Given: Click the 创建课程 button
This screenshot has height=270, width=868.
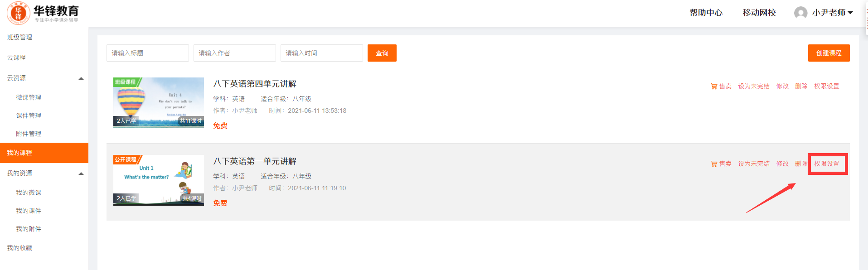Looking at the screenshot, I should click(829, 53).
